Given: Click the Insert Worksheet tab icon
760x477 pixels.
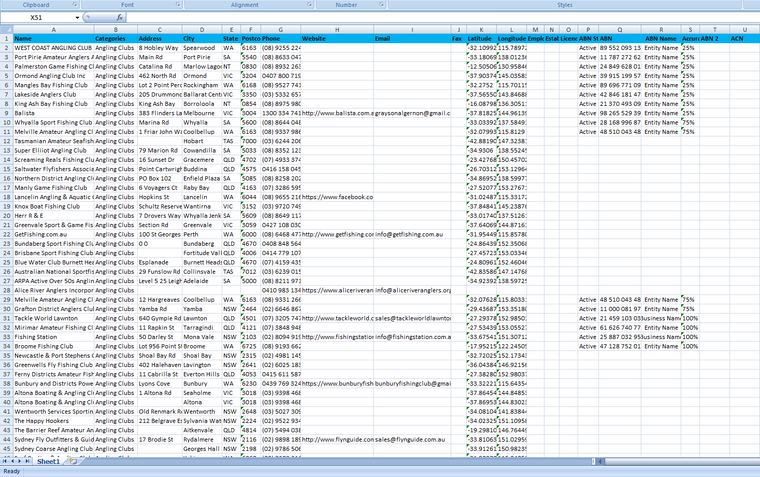Looking at the screenshot, I should (72, 462).
